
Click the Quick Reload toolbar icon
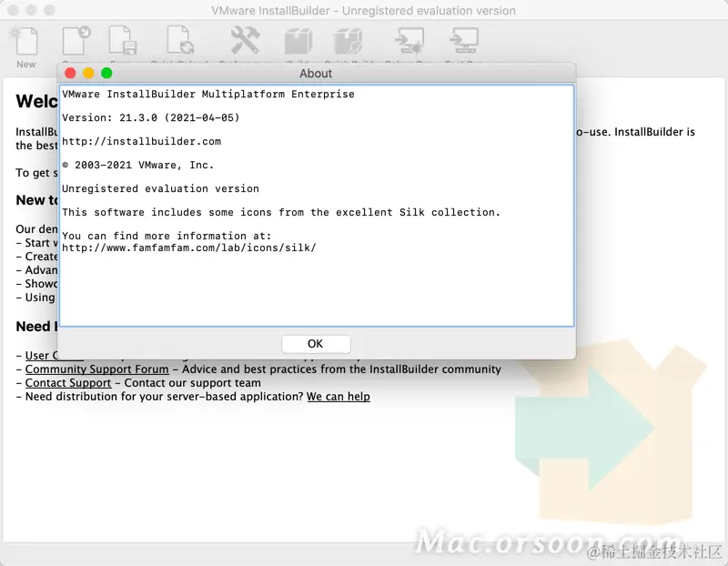(x=180, y=41)
